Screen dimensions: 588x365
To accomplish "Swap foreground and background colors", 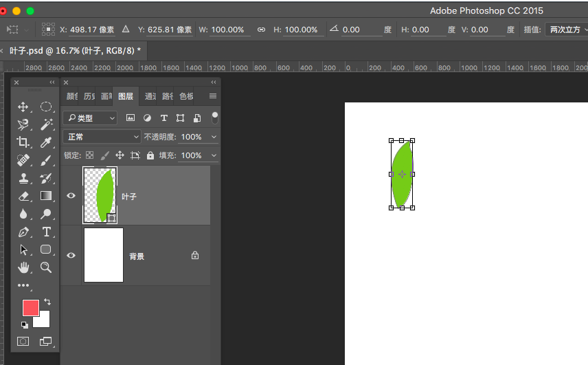I will (47, 302).
